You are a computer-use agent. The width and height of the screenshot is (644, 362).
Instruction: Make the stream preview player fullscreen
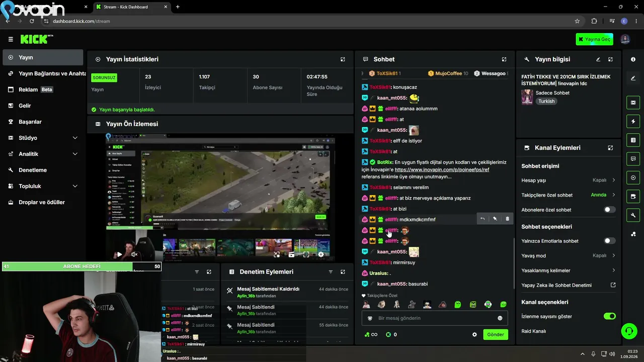click(x=306, y=255)
